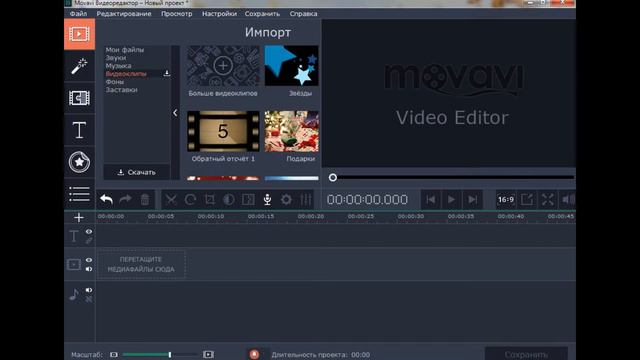
Task: Select Звуки category
Action: (x=116, y=58)
